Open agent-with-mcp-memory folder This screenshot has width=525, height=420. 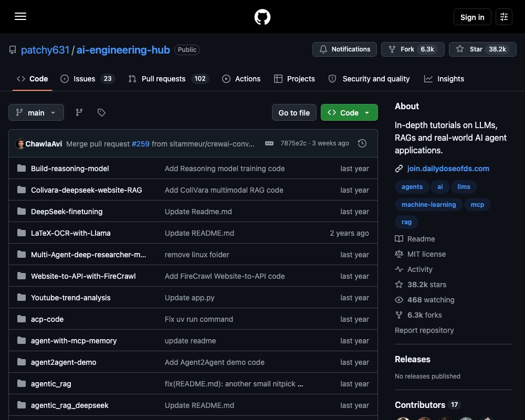coord(74,341)
